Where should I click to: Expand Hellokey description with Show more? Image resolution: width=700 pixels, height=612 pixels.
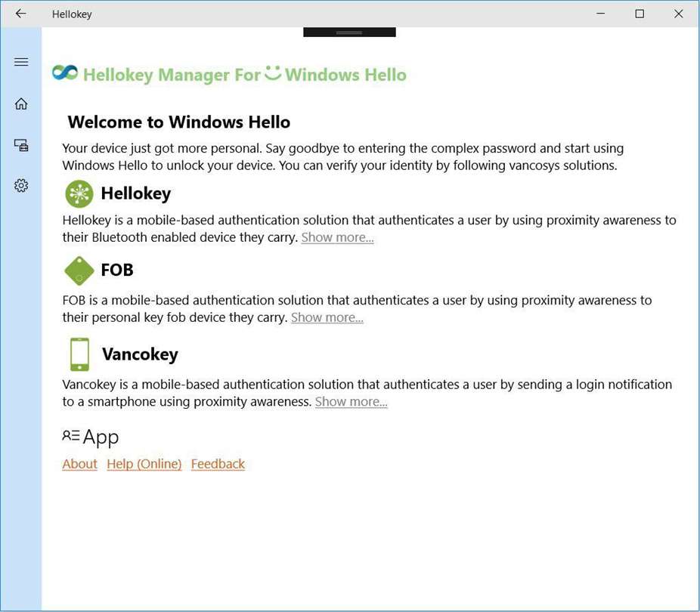tap(337, 237)
